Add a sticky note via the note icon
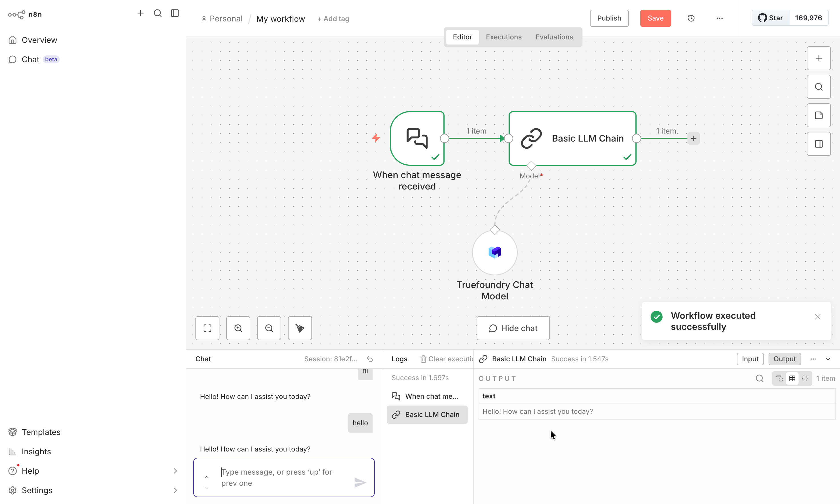 click(818, 115)
